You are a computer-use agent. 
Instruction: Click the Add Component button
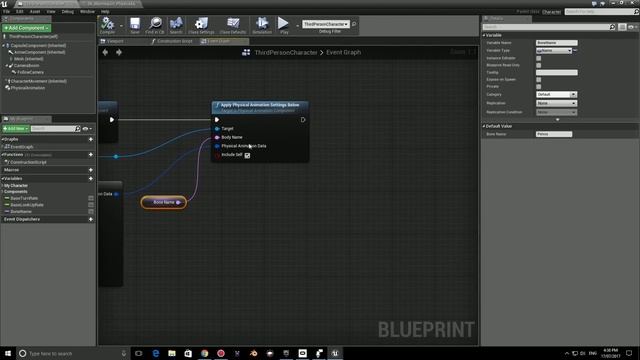(27, 28)
